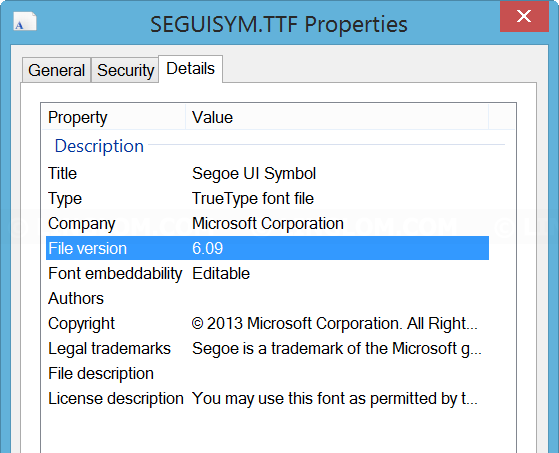Click the Segoe UI Symbol title value
The width and height of the screenshot is (559, 453).
[254, 174]
